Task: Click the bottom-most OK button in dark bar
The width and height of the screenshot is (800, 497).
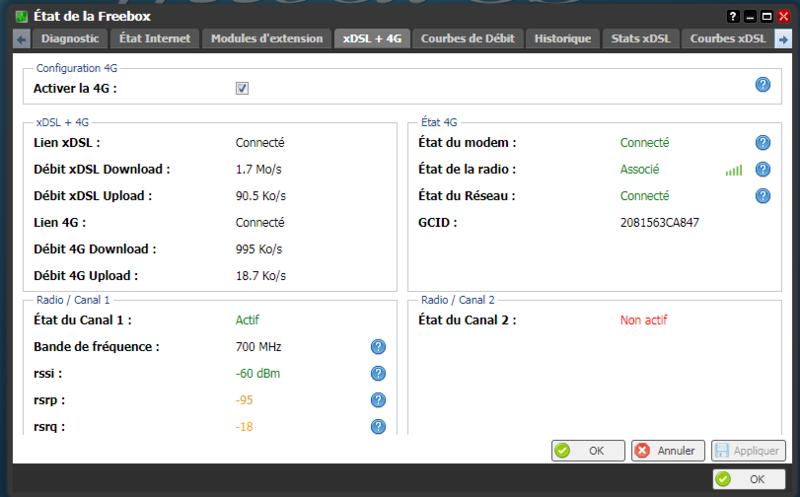Action: pos(748,479)
